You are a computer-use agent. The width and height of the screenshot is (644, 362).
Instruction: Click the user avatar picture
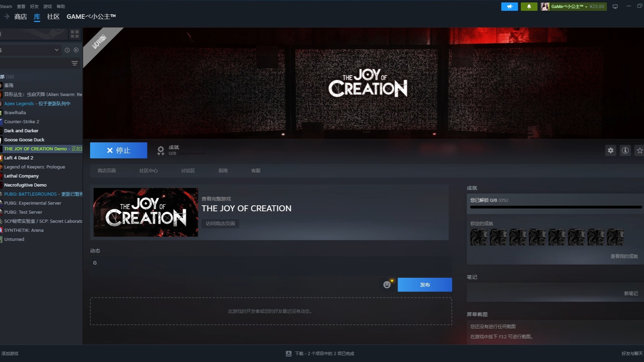(x=545, y=6)
